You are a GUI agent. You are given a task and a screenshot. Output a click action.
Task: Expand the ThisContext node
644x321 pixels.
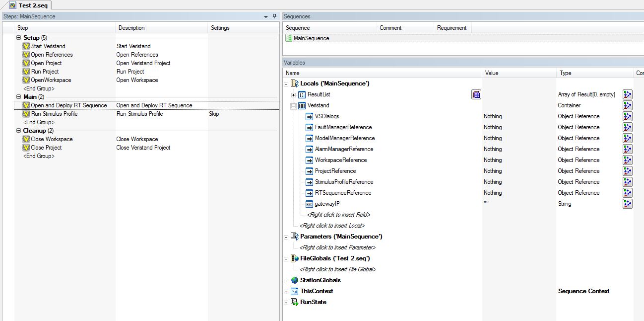coord(286,292)
